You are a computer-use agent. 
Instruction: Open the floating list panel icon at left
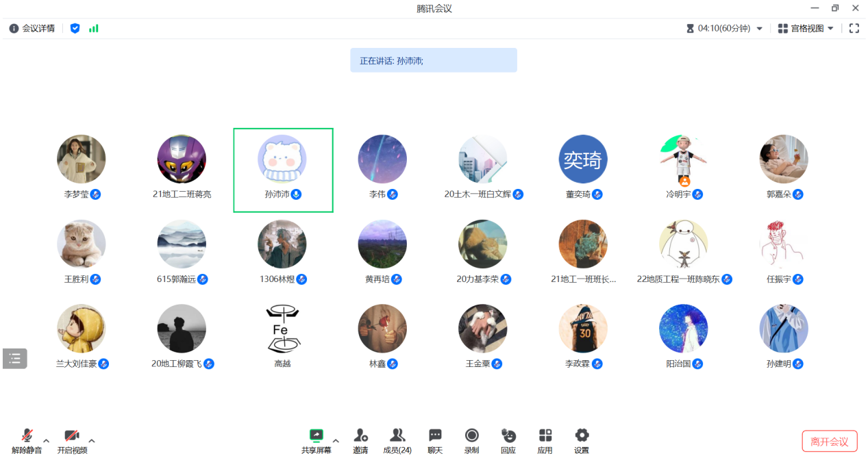(15, 359)
